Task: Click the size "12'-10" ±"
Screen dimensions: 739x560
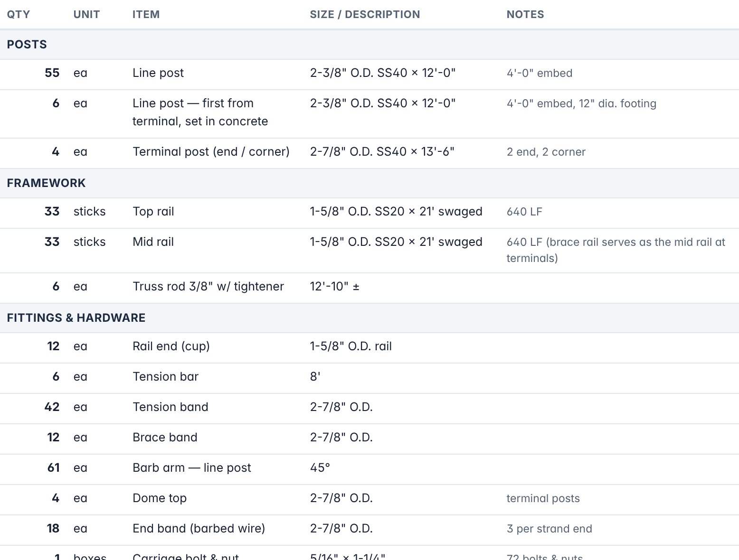Action: (335, 287)
